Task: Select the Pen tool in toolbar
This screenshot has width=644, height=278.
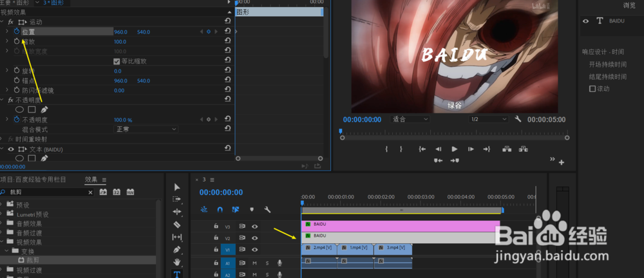Action: (x=177, y=249)
